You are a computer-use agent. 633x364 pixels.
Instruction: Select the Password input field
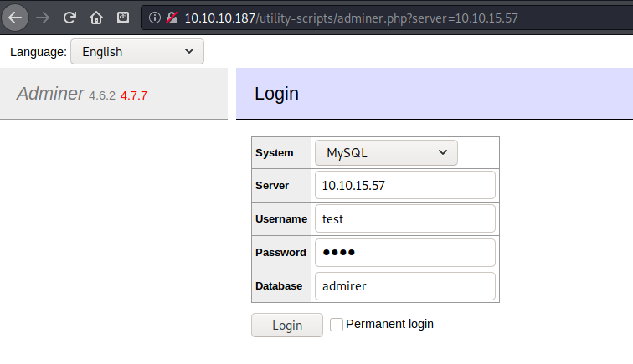404,253
